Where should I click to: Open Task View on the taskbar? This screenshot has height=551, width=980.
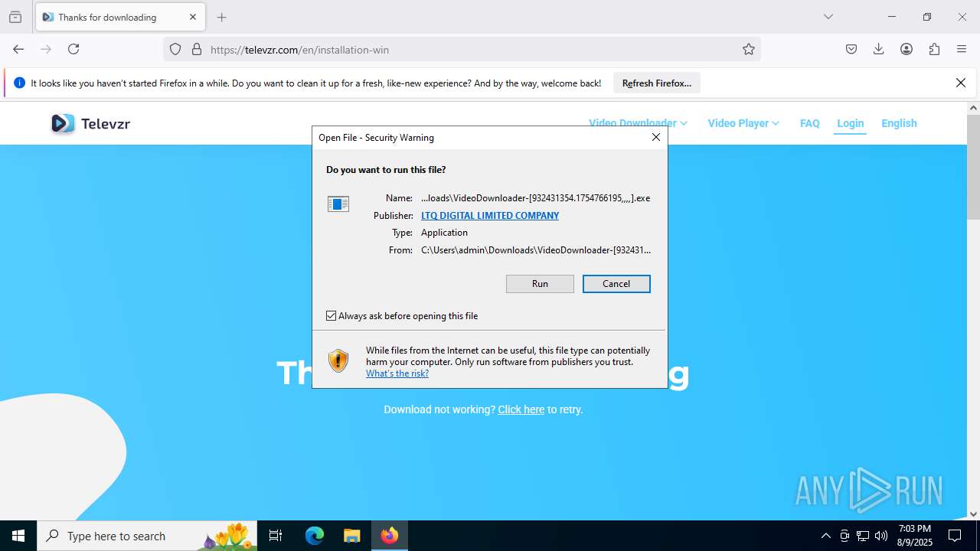pos(276,536)
